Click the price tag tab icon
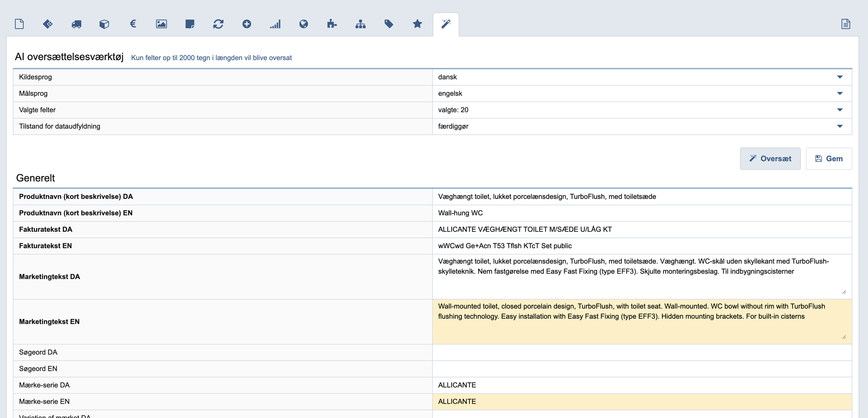 coord(389,24)
